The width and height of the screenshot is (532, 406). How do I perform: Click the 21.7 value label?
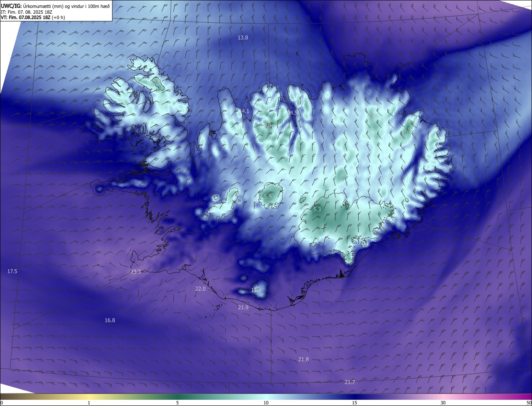pos(350,382)
